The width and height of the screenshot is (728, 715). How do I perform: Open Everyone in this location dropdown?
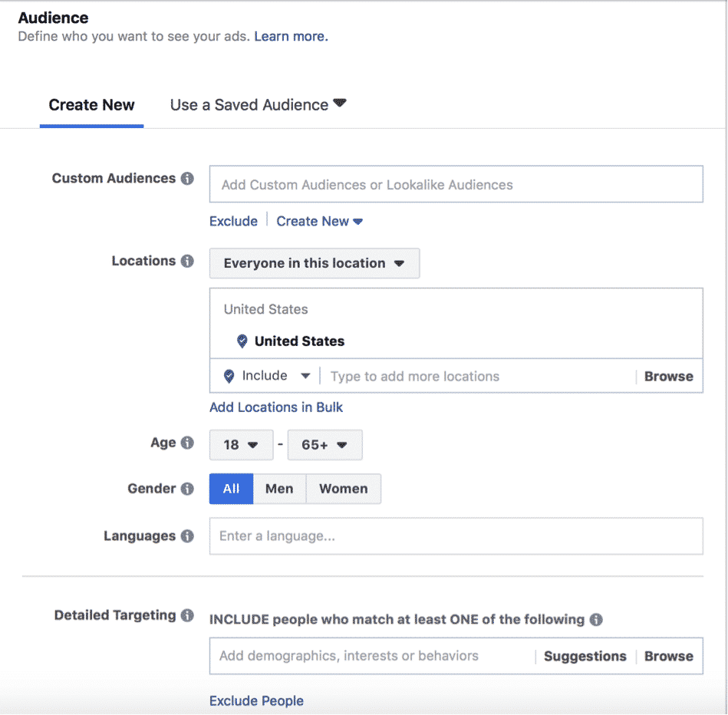[x=315, y=263]
